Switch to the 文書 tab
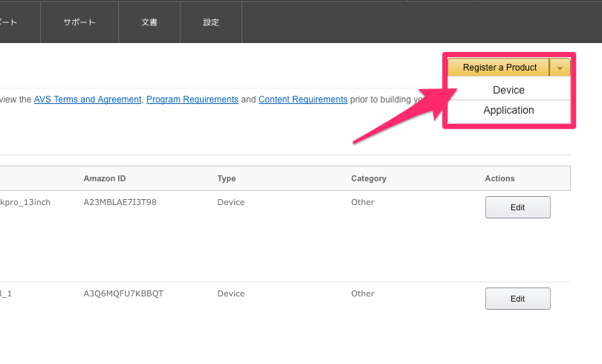 (x=149, y=22)
